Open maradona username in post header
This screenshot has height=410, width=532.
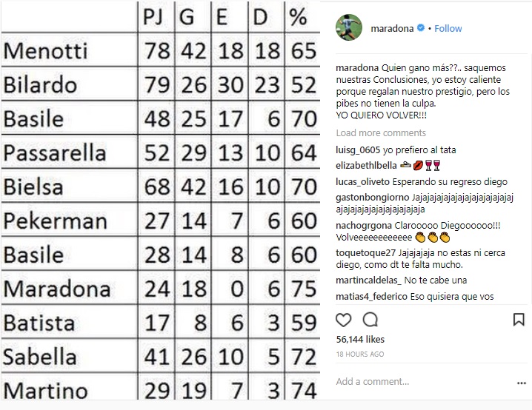392,28
